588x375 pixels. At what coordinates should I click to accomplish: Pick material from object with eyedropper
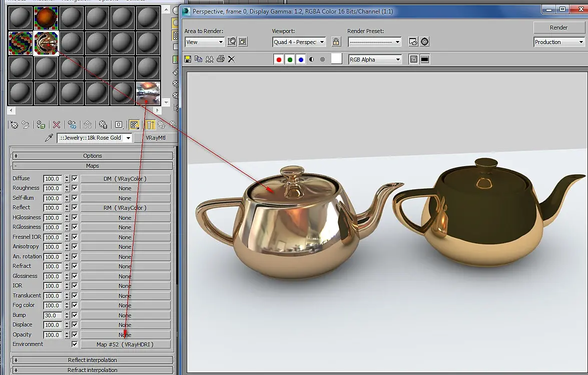coord(49,138)
